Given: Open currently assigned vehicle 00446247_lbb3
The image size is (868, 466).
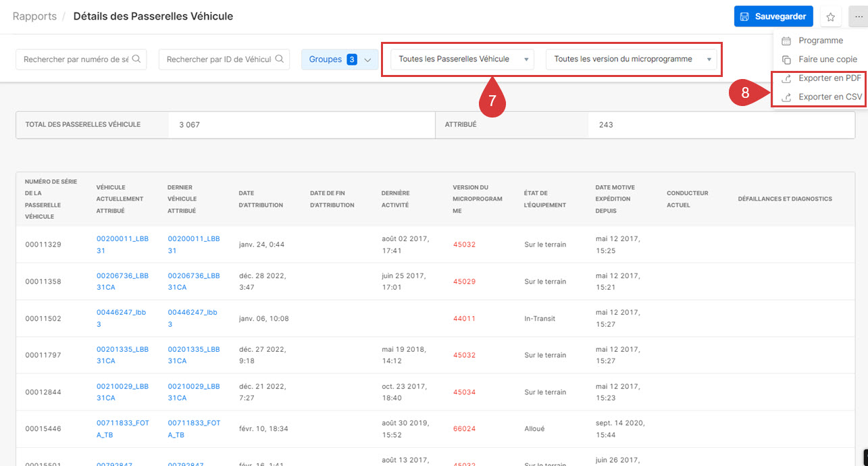Looking at the screenshot, I should coord(122,318).
